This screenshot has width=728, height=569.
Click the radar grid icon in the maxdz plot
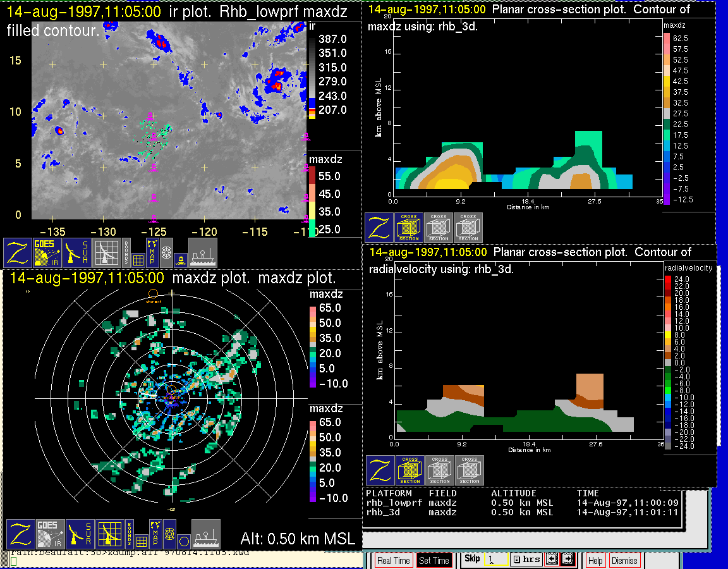(109, 534)
